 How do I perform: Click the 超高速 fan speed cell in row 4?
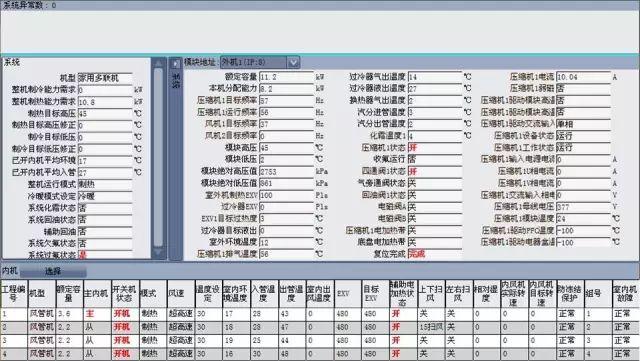pos(180,353)
